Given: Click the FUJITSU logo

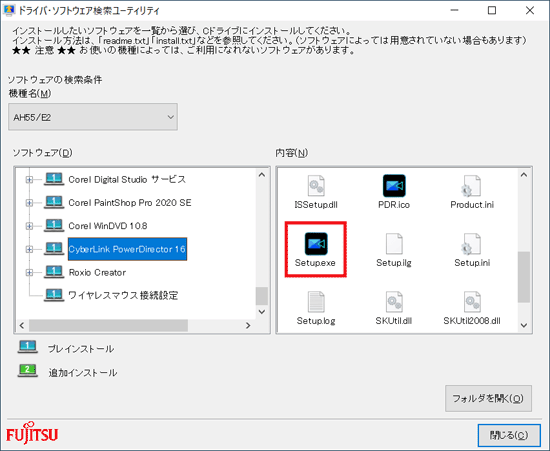Looking at the screenshot, I should [x=32, y=433].
